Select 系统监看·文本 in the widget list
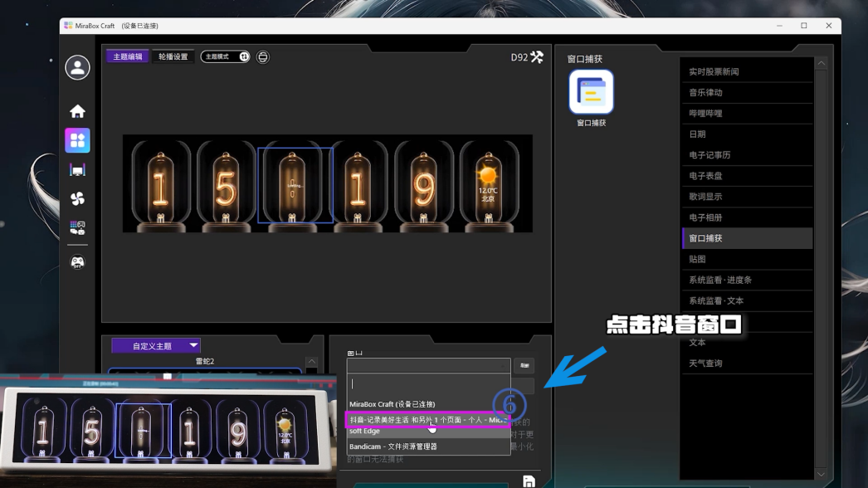Screen dimensions: 868x488 (x=748, y=300)
